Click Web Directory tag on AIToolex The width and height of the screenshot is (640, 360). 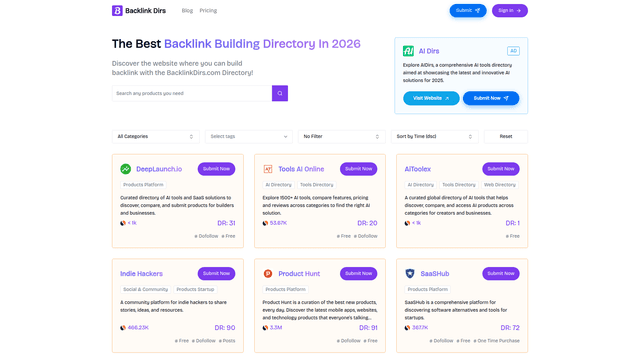pyautogui.click(x=500, y=185)
